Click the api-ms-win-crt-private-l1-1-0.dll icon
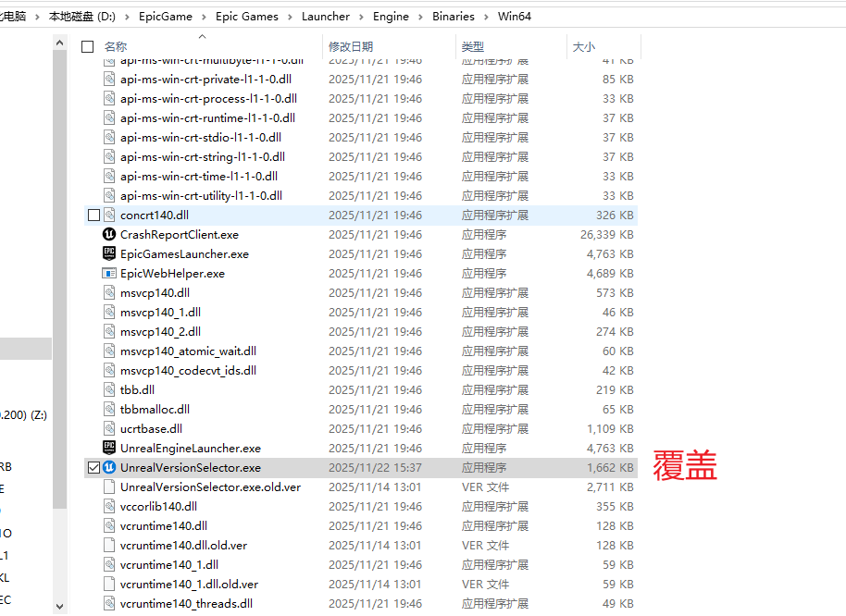 point(109,80)
